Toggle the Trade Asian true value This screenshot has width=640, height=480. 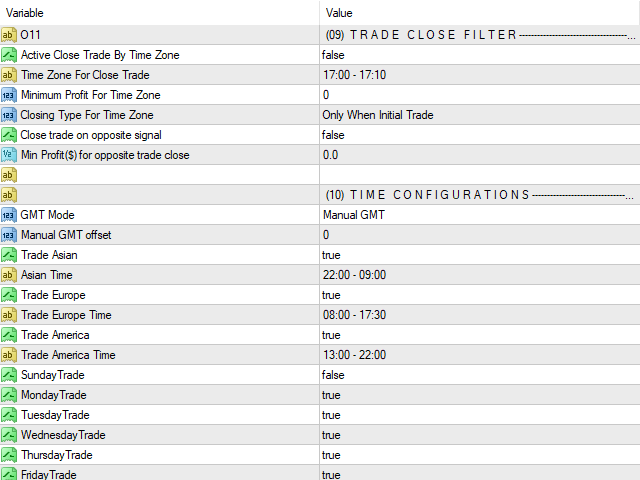click(x=480, y=255)
